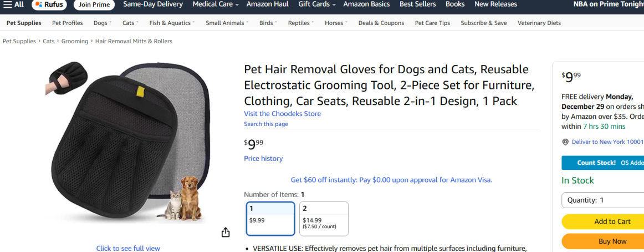Open the Fish & Aquatics submenu
Image resolution: width=644 pixels, height=252 pixels.
click(172, 23)
